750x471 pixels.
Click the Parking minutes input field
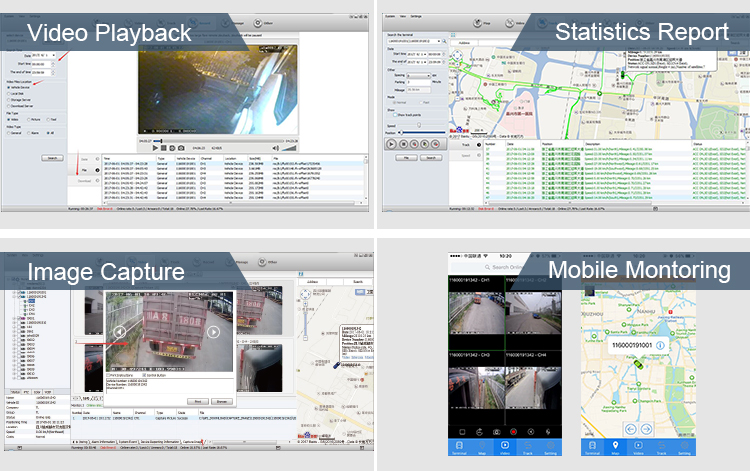click(x=419, y=82)
